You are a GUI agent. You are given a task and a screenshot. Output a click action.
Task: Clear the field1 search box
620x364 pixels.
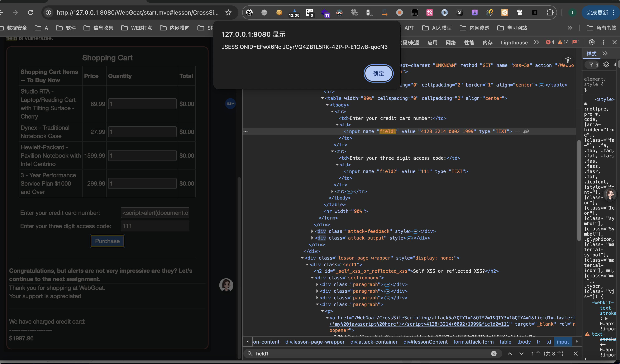coord(494,353)
